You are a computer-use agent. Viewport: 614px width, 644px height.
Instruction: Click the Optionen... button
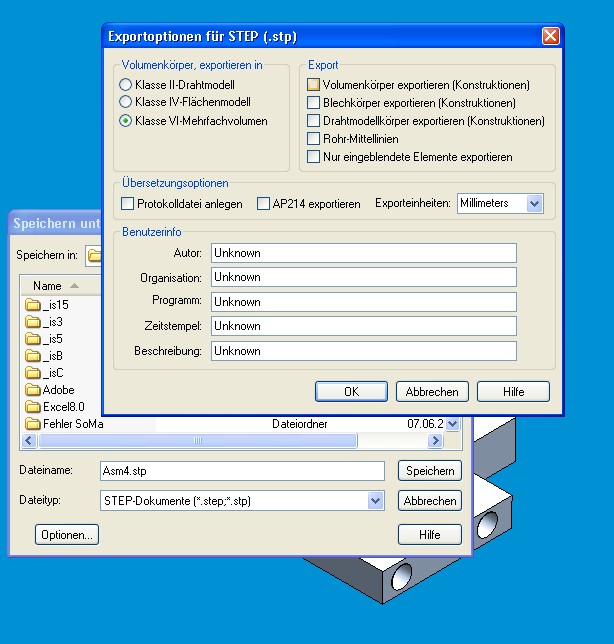pos(67,535)
